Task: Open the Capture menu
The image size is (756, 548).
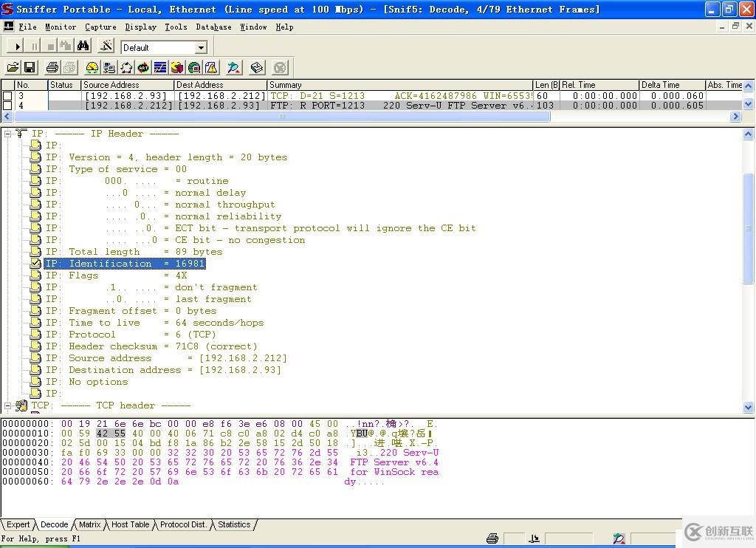Action: click(100, 27)
